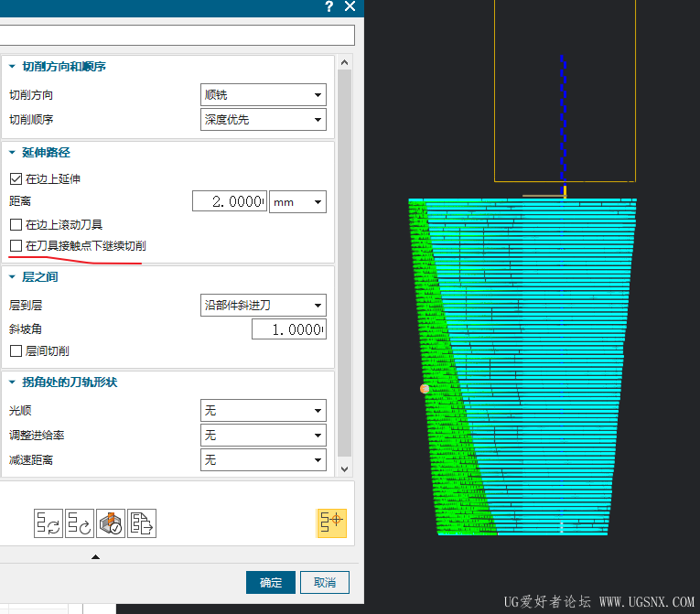The width and height of the screenshot is (700, 614).
Task: Open the 减速距离 dropdown
Action: click(264, 459)
